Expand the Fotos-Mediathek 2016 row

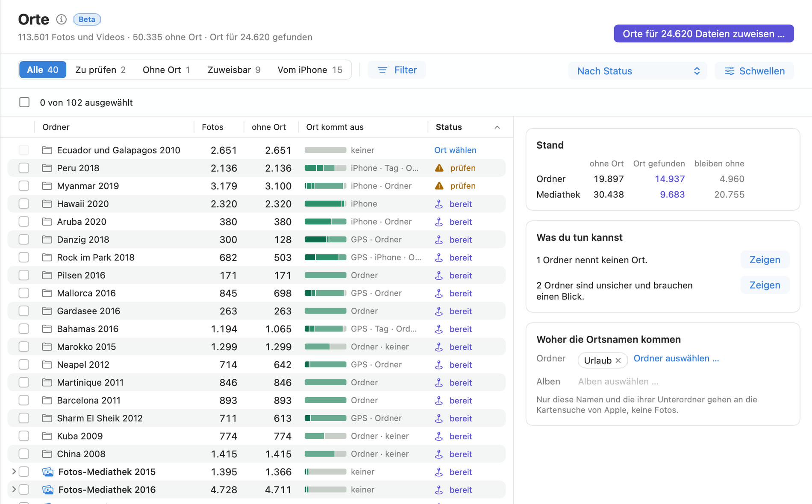pos(14,489)
